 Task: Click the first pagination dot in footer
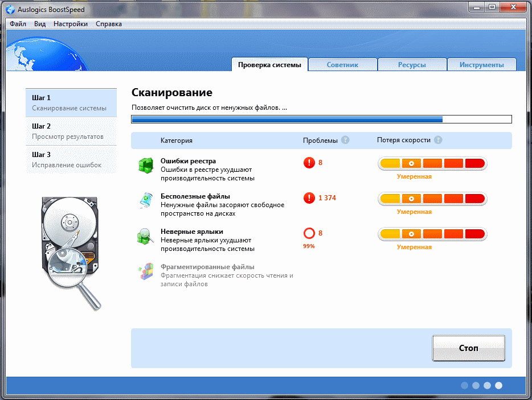464,385
